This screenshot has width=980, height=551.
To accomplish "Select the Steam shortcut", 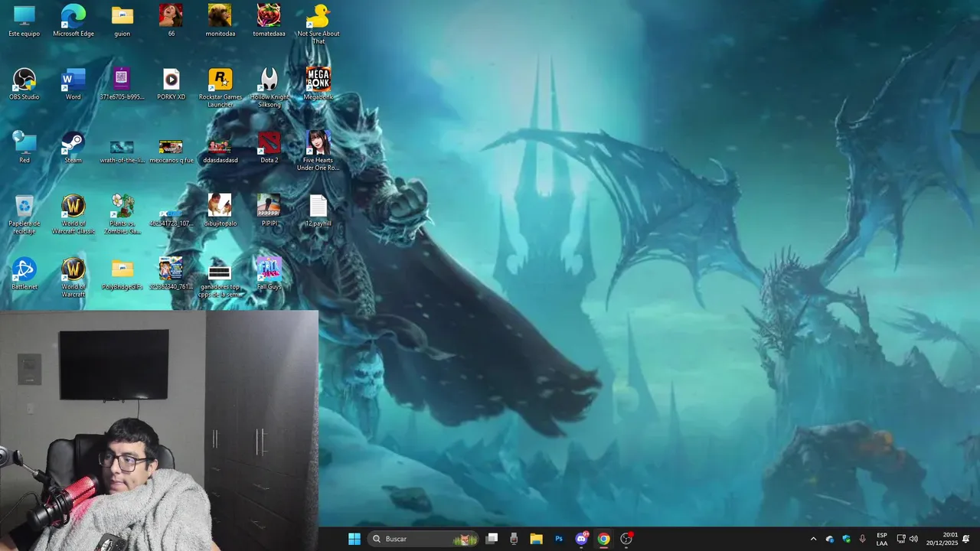I will pyautogui.click(x=73, y=148).
